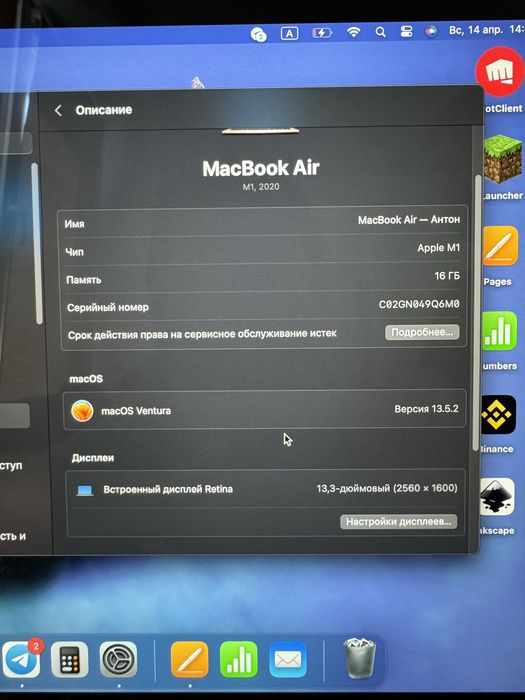Click the built-in Retina display icon
The height and width of the screenshot is (700, 525).
pyautogui.click(x=85, y=491)
